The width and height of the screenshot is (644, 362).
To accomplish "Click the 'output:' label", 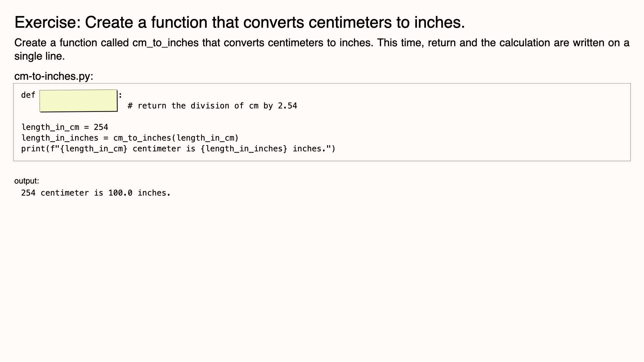I will tap(26, 181).
